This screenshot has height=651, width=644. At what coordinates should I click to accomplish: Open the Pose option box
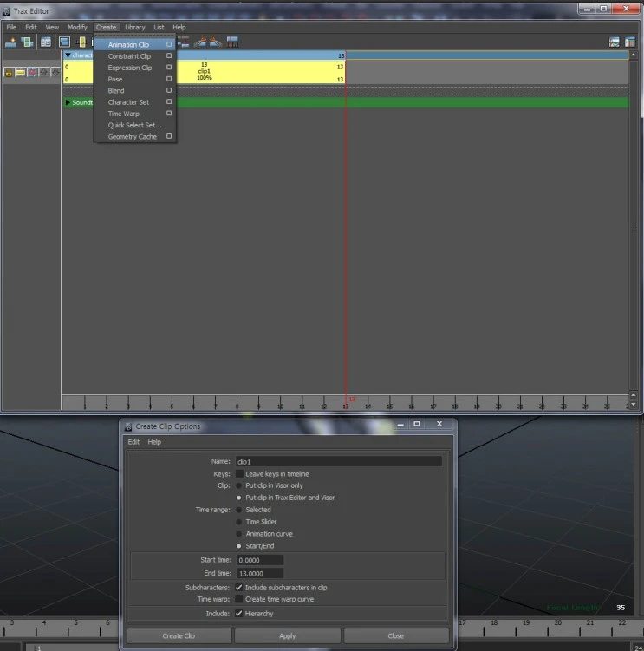click(169, 79)
